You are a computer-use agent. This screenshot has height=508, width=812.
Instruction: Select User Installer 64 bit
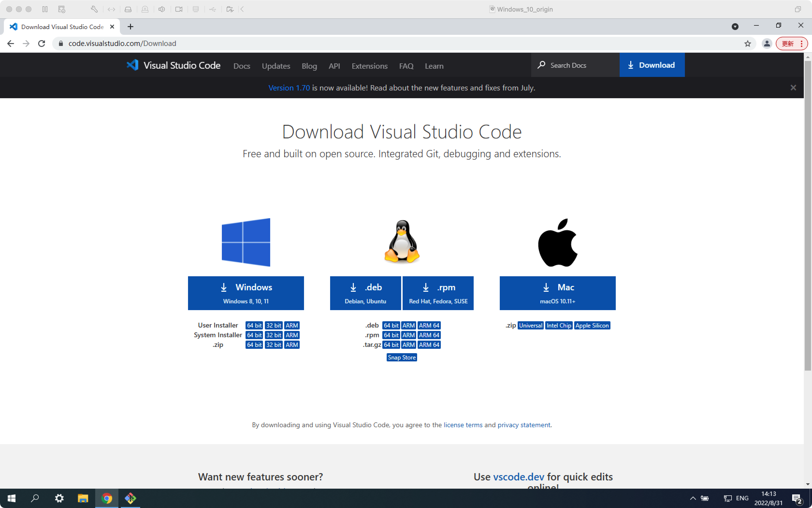coord(254,325)
